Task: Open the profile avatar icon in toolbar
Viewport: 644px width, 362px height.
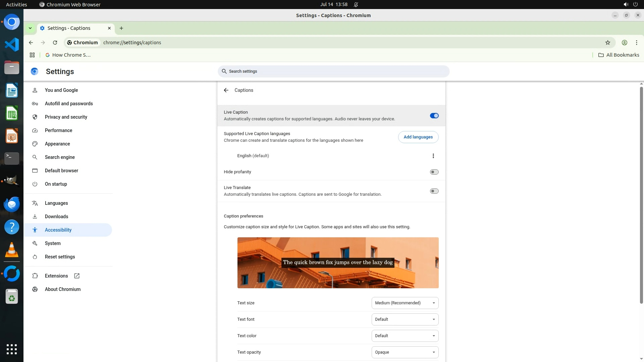Action: tap(624, 43)
